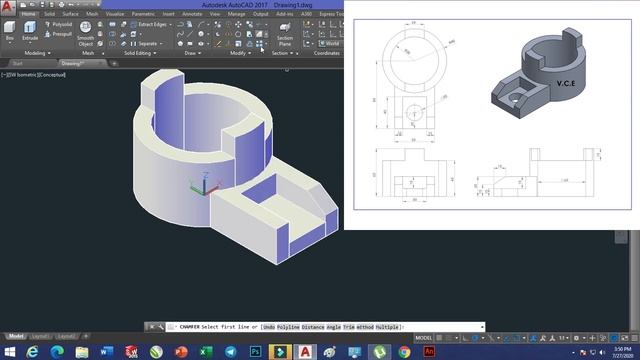Viewport: 640px width, 360px height.
Task: Toggle hardware acceleration icon in status bar
Action: [x=614, y=338]
